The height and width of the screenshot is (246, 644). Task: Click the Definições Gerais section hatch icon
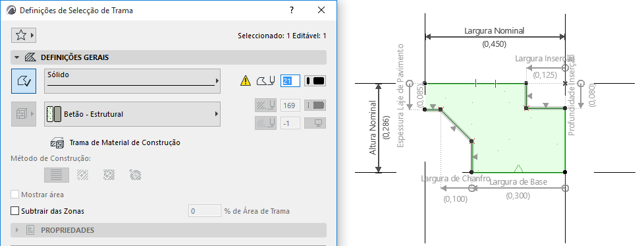(30, 57)
